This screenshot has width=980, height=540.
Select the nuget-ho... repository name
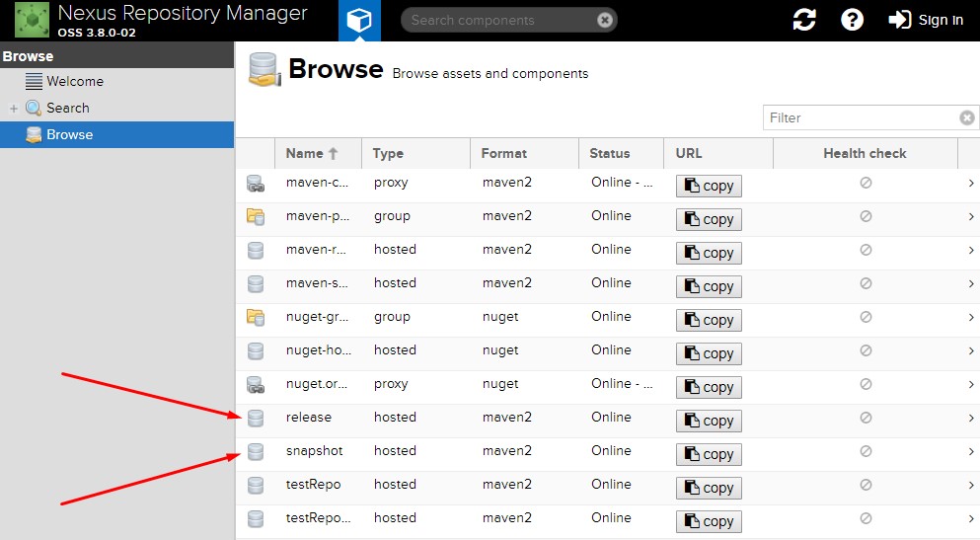(x=318, y=350)
